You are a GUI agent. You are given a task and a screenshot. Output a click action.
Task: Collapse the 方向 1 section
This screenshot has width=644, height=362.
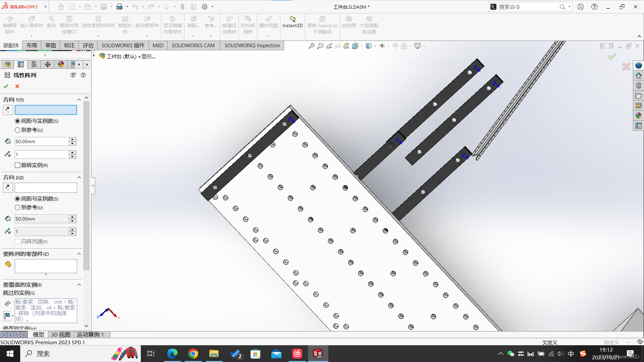coord(79,100)
